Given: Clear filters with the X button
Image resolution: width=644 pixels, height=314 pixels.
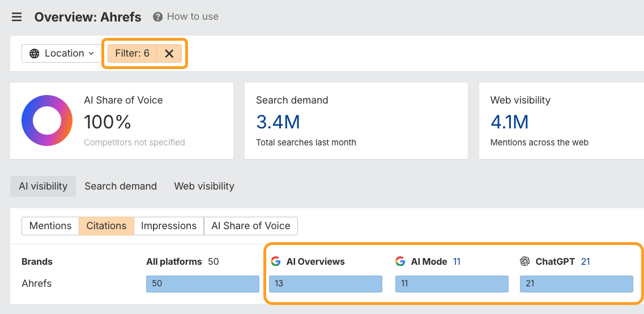Looking at the screenshot, I should [169, 53].
